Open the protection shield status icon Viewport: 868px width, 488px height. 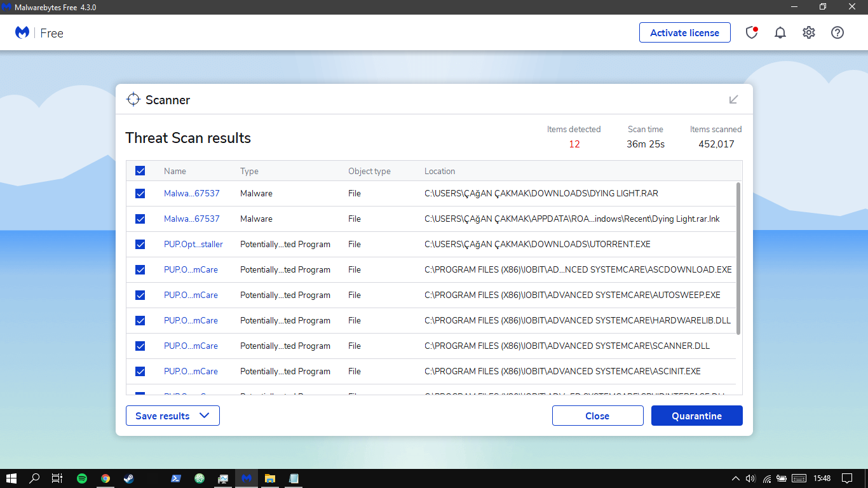tap(752, 32)
